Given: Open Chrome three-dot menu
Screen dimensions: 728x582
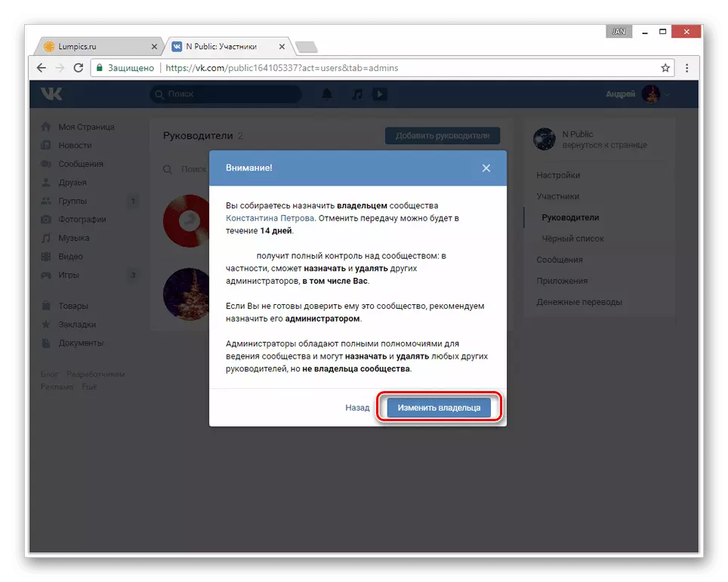Looking at the screenshot, I should (686, 68).
